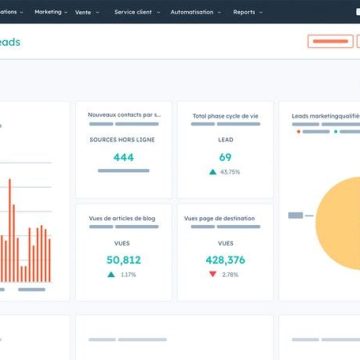Click the teal legend dot in Leads chart
The image size is (360, 360).
coord(336,132)
